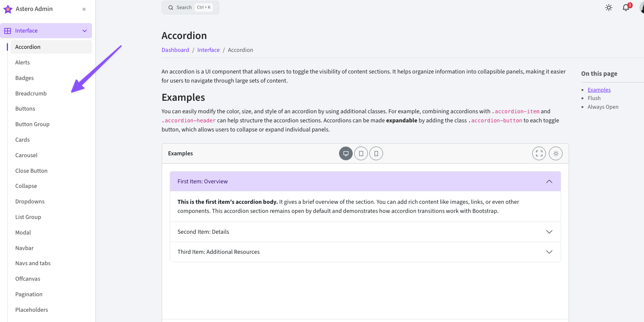Viewport: 644px width, 322px height.
Task: Open Alerts in the sidebar menu
Action: [x=22, y=63]
